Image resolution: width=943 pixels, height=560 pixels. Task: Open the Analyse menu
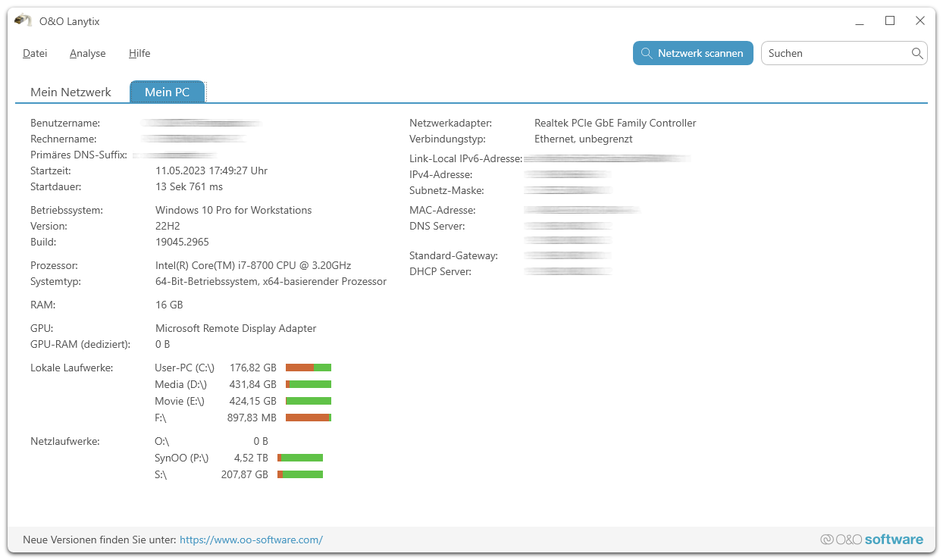(x=88, y=53)
